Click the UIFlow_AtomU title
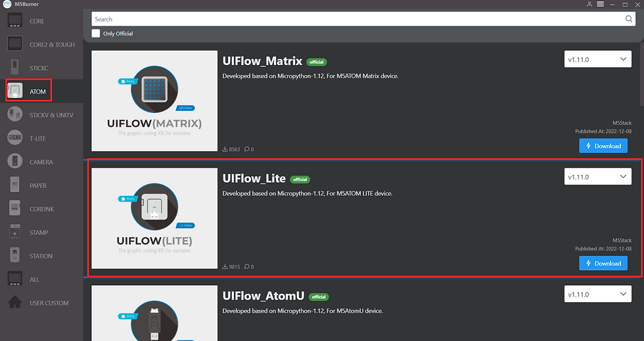Image resolution: width=644 pixels, height=341 pixels. pyautogui.click(x=264, y=296)
